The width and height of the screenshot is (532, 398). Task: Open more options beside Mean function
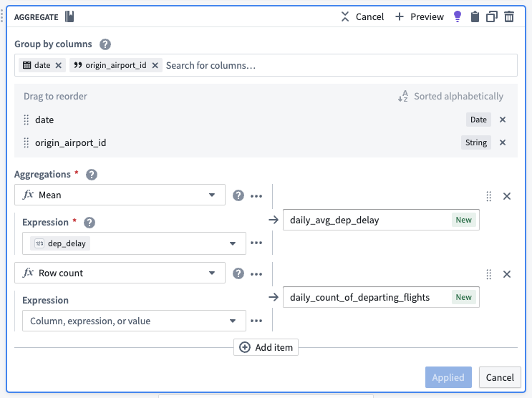[x=256, y=195]
